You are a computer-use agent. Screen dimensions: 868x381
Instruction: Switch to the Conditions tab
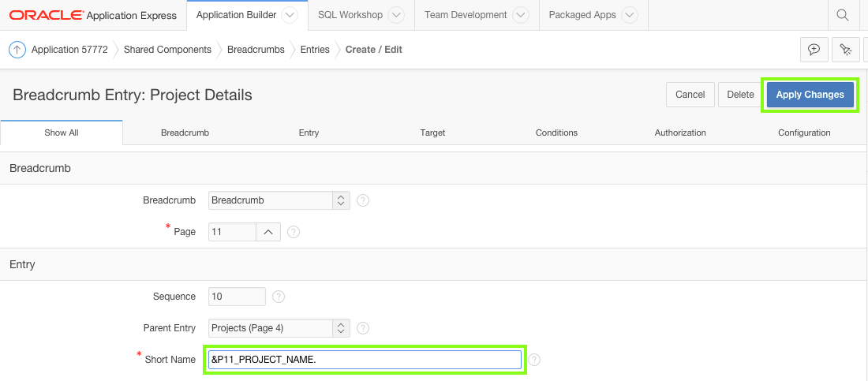(556, 133)
